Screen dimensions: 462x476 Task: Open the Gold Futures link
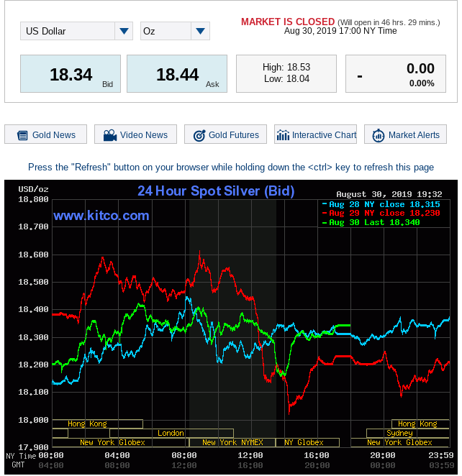225,134
